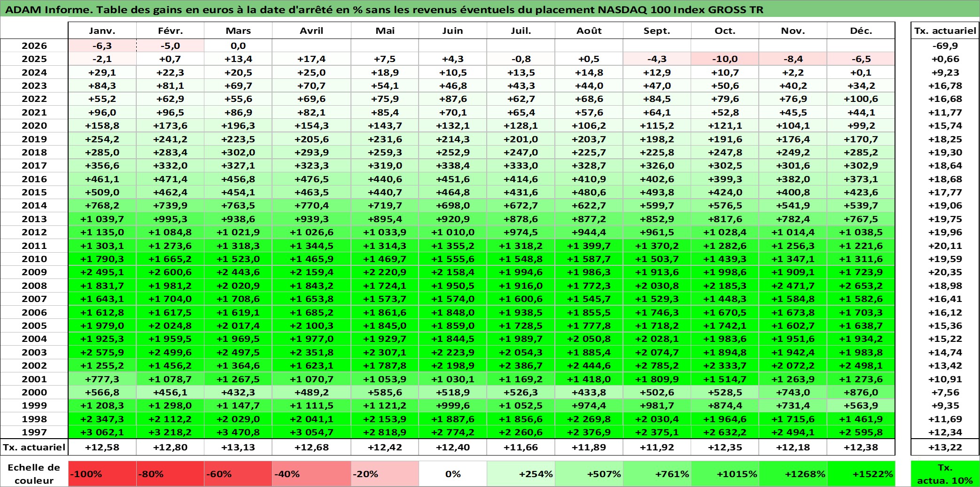
Task: Click the +17,4 cell in April 2025
Action: 311,59
